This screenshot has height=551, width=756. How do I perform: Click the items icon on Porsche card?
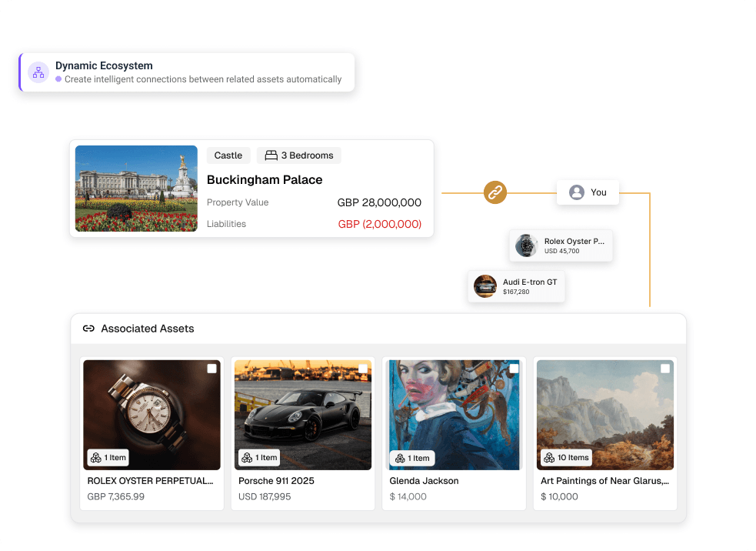247,458
